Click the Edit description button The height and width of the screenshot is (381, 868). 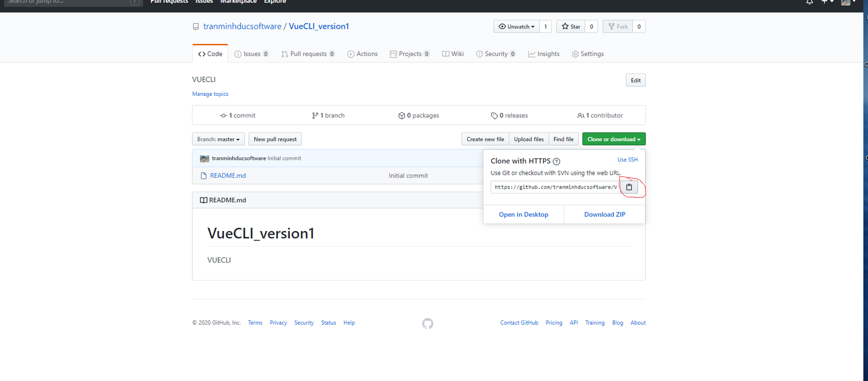pyautogui.click(x=635, y=81)
